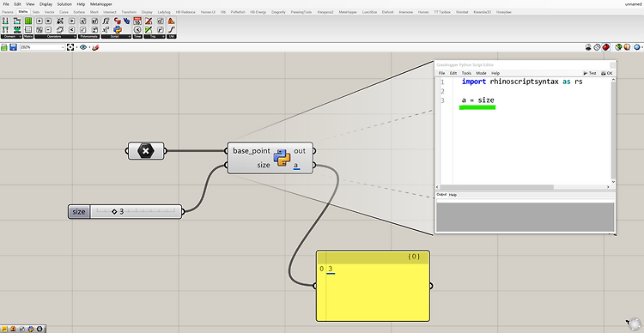Toggle the wireframe preview mode button
The image size is (644, 333).
[x=597, y=47]
